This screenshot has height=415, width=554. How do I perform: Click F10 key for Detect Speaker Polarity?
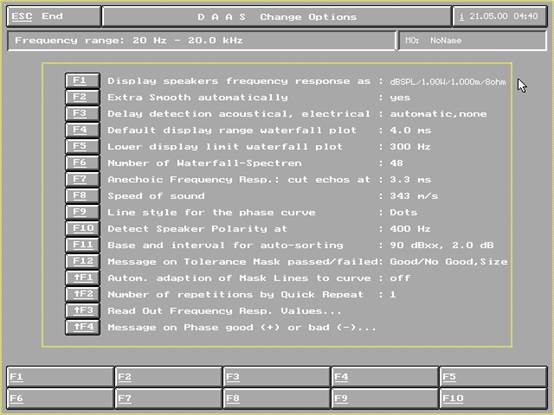click(82, 229)
